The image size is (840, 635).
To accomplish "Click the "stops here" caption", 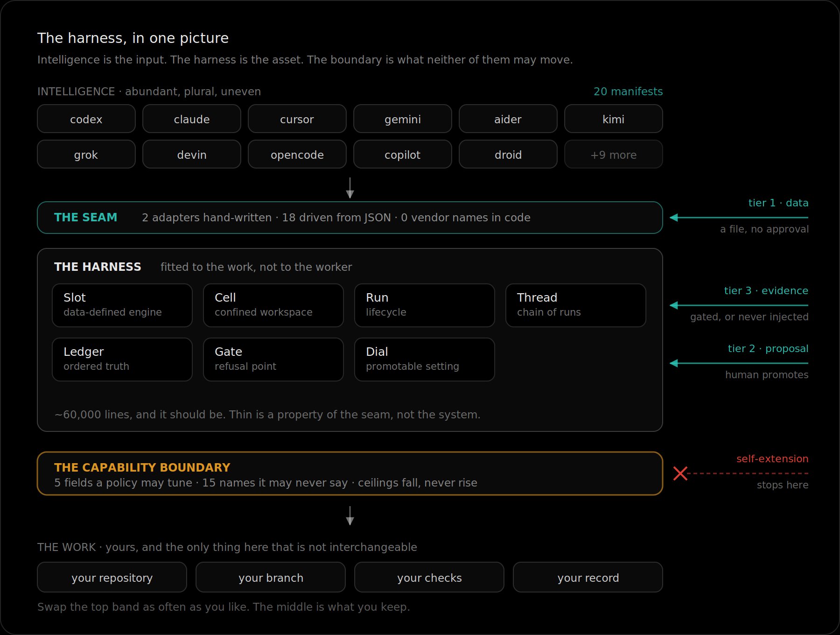I will pyautogui.click(x=783, y=485).
